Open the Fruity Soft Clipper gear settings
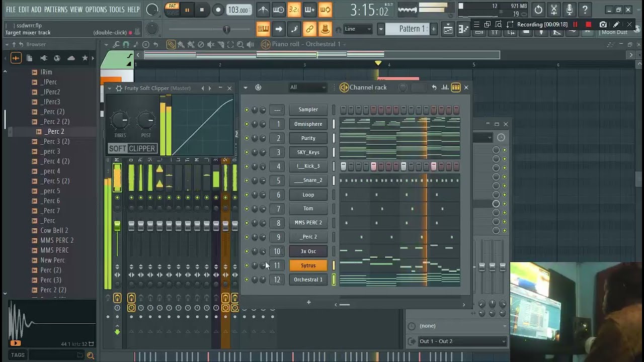 (x=119, y=88)
